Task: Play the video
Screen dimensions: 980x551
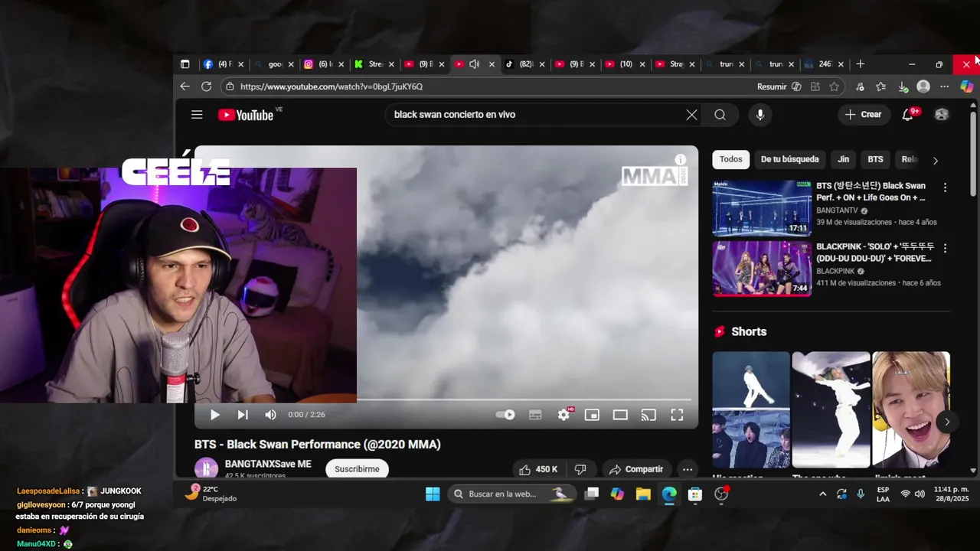Action: [x=215, y=415]
